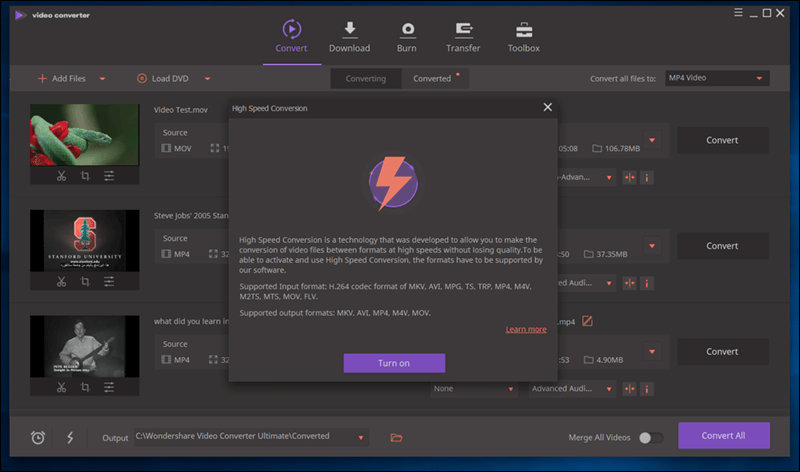Click Load DVD
The image size is (800, 472).
coord(163,79)
